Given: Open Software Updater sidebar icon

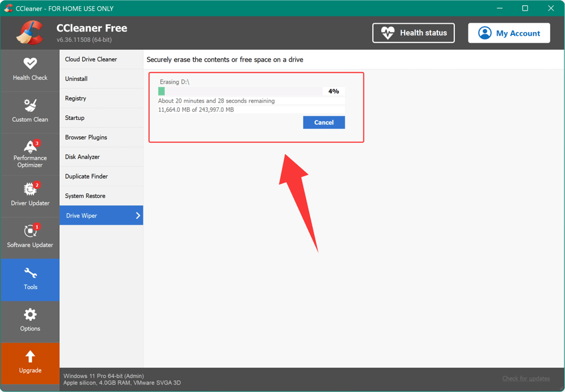Looking at the screenshot, I should (x=30, y=230).
